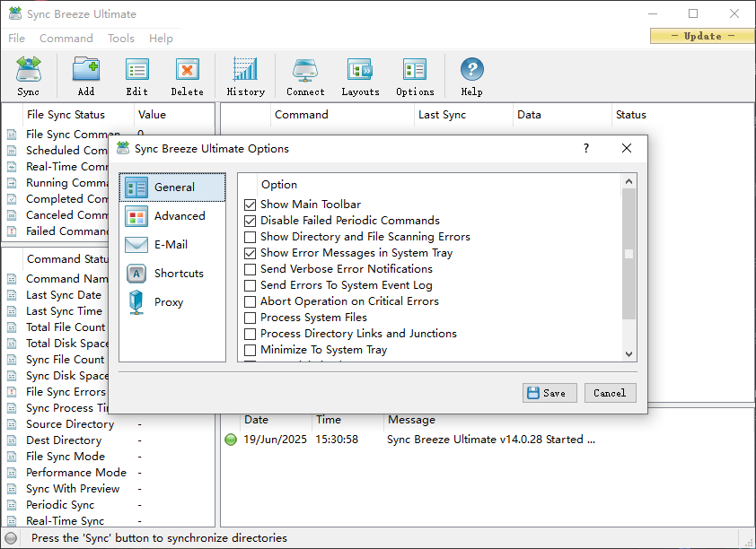Enable Process System Files
Image resolution: width=756 pixels, height=549 pixels.
(250, 318)
